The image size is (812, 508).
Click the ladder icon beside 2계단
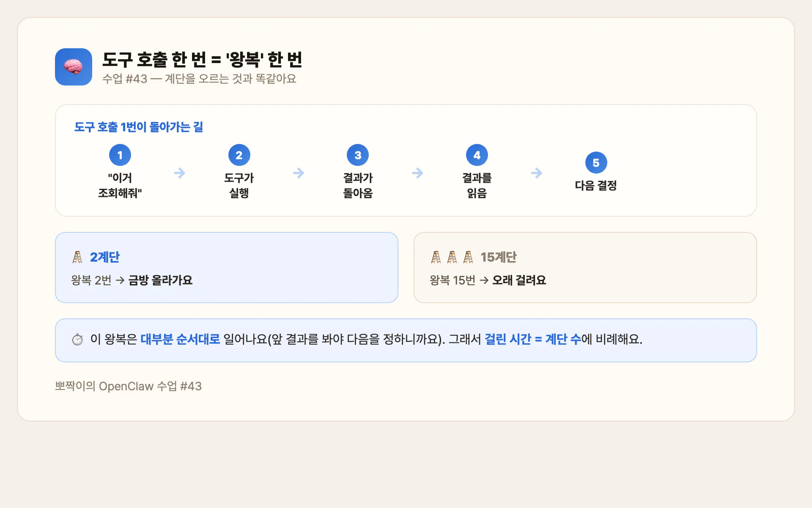(78, 257)
